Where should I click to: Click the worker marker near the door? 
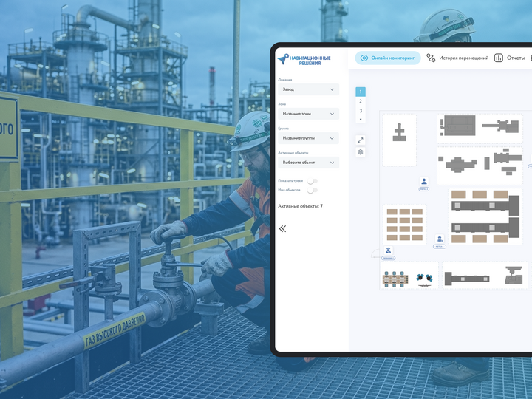tap(389, 250)
